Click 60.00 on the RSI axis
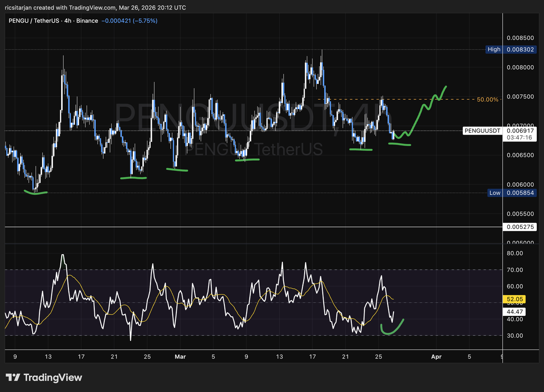Screen dimensions: 544x392 (x=515, y=286)
